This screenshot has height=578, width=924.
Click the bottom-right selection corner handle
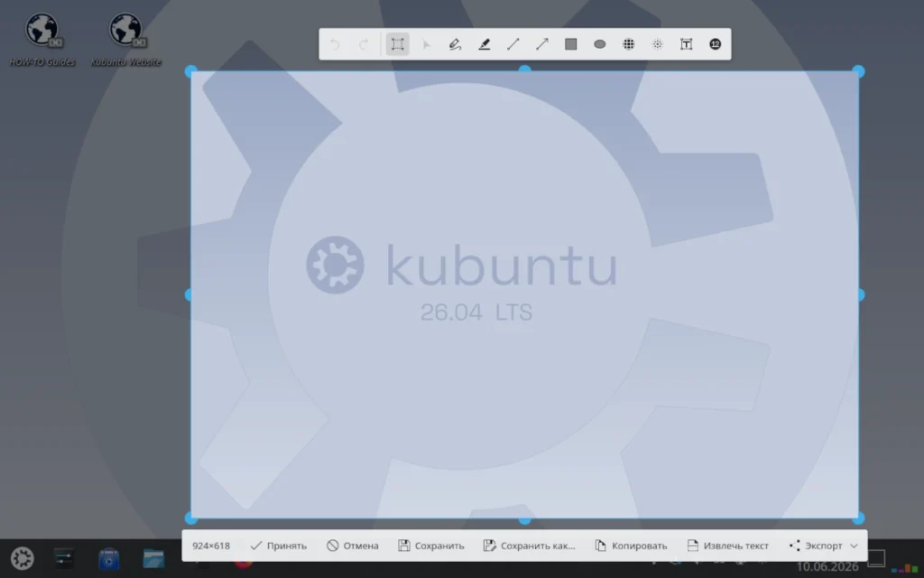point(859,518)
